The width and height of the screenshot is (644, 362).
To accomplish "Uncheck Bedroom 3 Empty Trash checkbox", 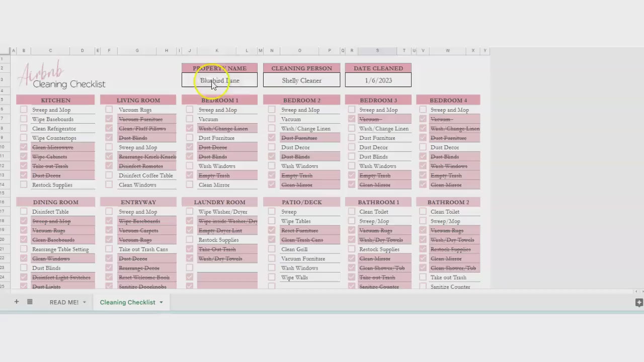I will point(352,175).
